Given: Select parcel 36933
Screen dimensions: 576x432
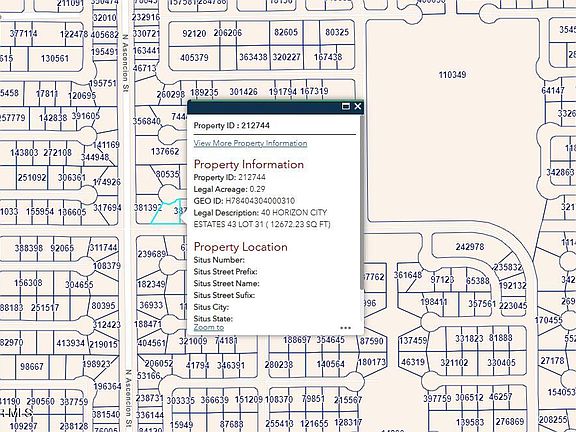Looking at the screenshot, I should [x=151, y=305].
